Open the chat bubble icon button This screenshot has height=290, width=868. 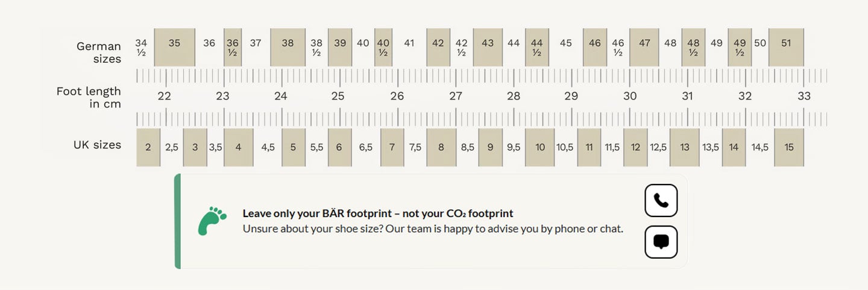pos(661,242)
